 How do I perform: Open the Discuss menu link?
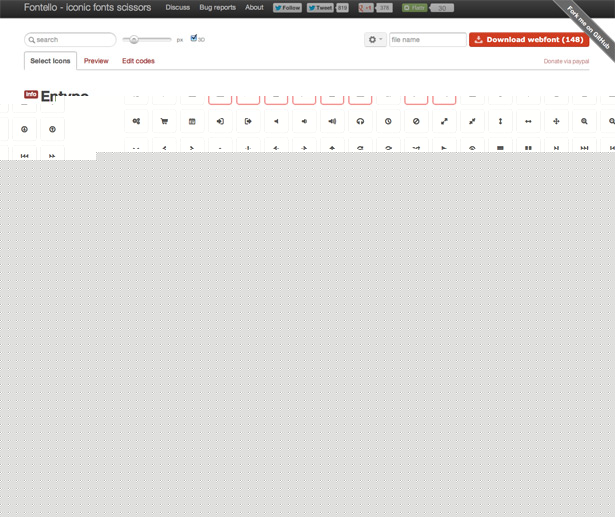click(178, 7)
